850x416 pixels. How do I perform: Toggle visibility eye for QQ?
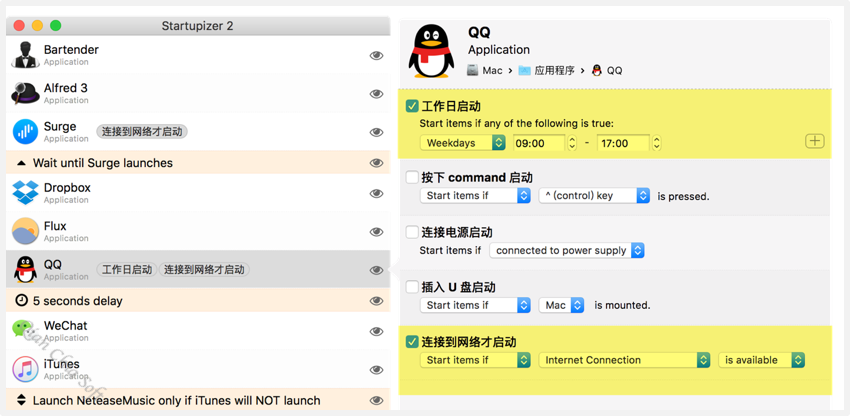click(376, 270)
